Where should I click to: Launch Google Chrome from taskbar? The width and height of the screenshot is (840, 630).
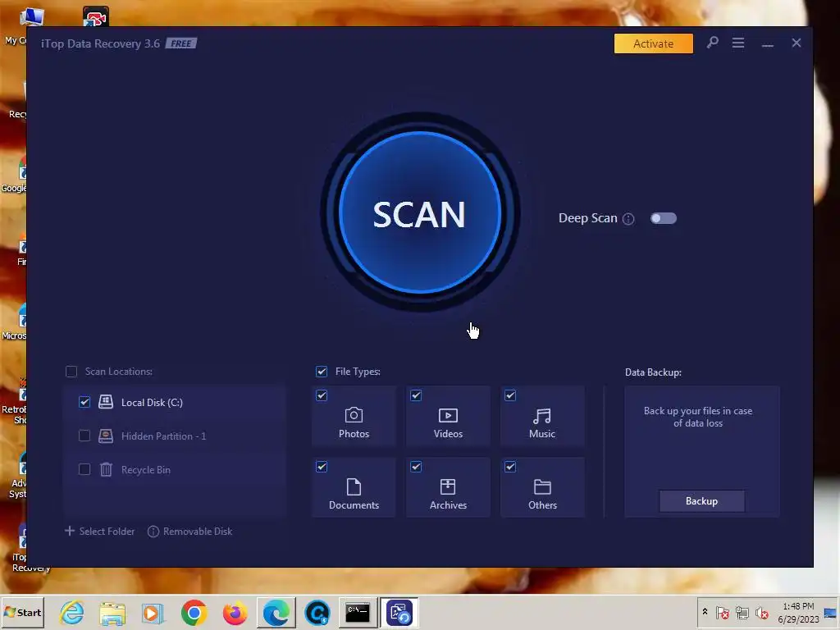[x=194, y=612]
